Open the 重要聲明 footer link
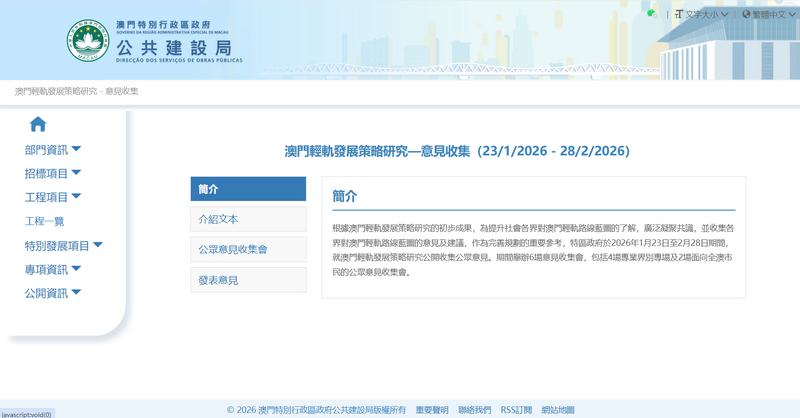800x418 pixels. point(432,410)
